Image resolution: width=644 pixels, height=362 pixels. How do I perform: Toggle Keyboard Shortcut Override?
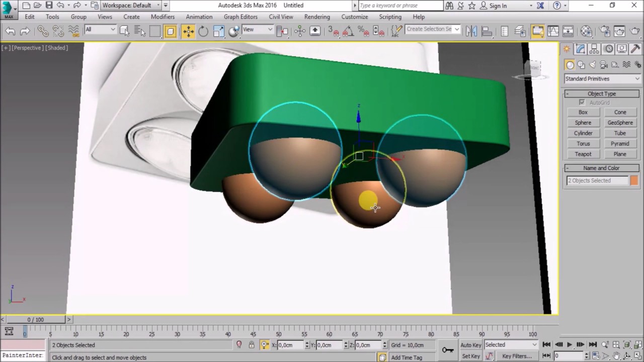point(315,31)
